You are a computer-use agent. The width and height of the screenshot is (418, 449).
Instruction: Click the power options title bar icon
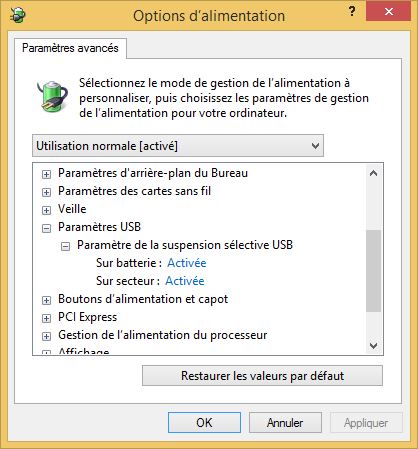[17, 15]
